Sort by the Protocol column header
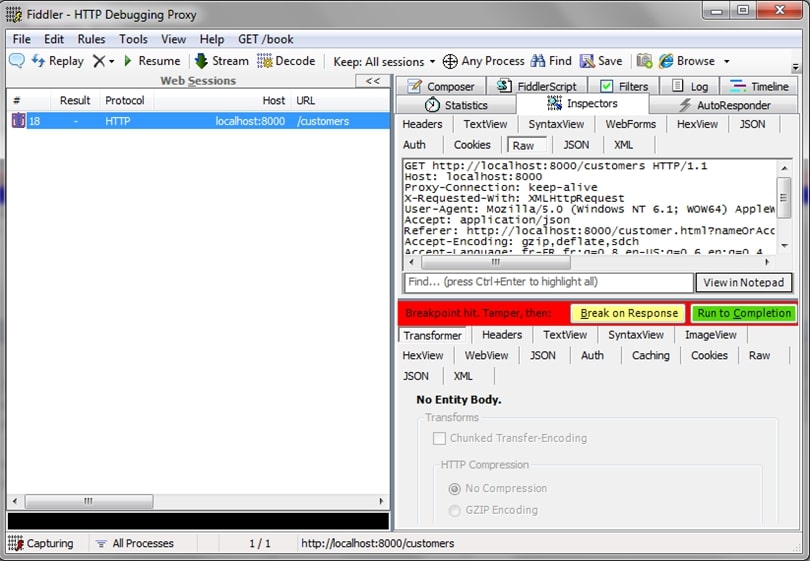 point(125,100)
